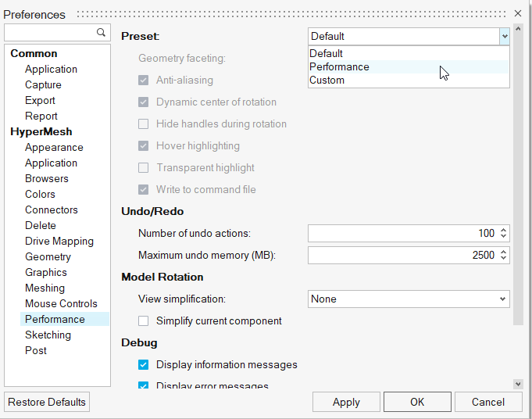Select the HyperMesh category heading
Image resolution: width=532 pixels, height=419 pixels.
(41, 132)
